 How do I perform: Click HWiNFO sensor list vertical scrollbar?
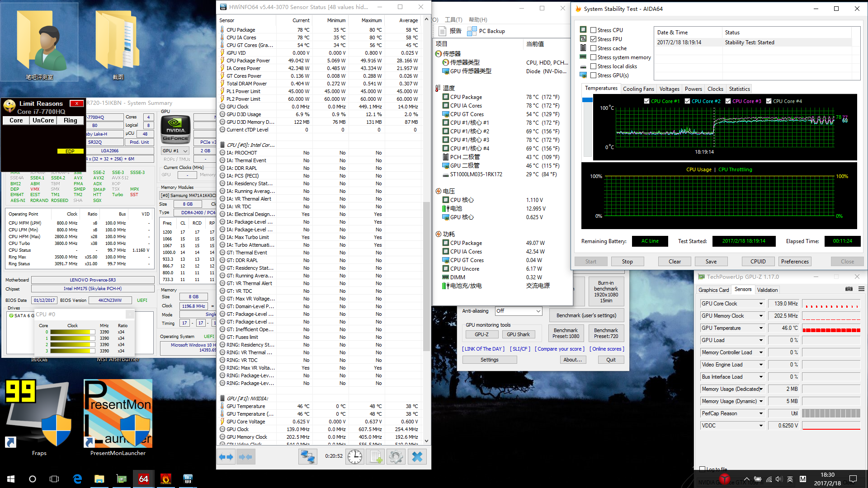tap(426, 276)
